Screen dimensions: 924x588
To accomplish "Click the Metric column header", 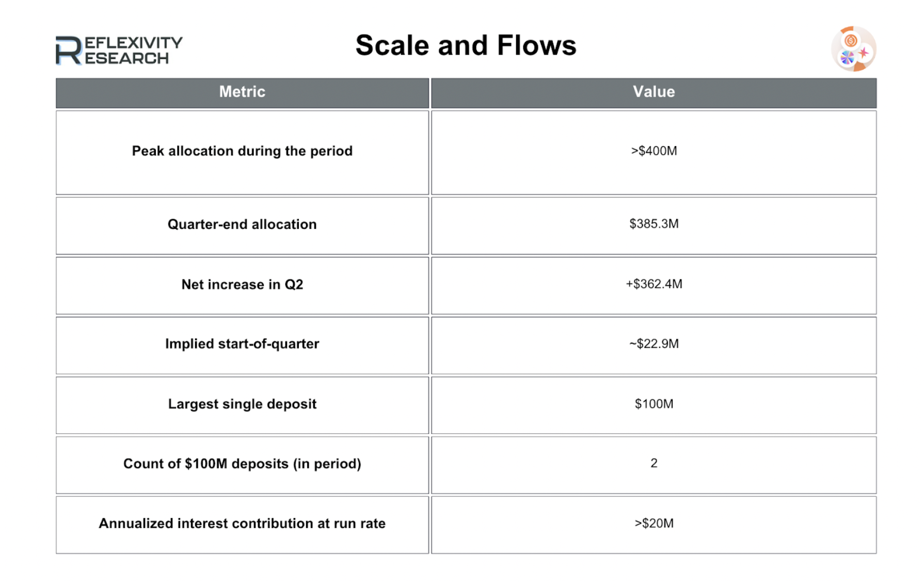I will coord(242,92).
